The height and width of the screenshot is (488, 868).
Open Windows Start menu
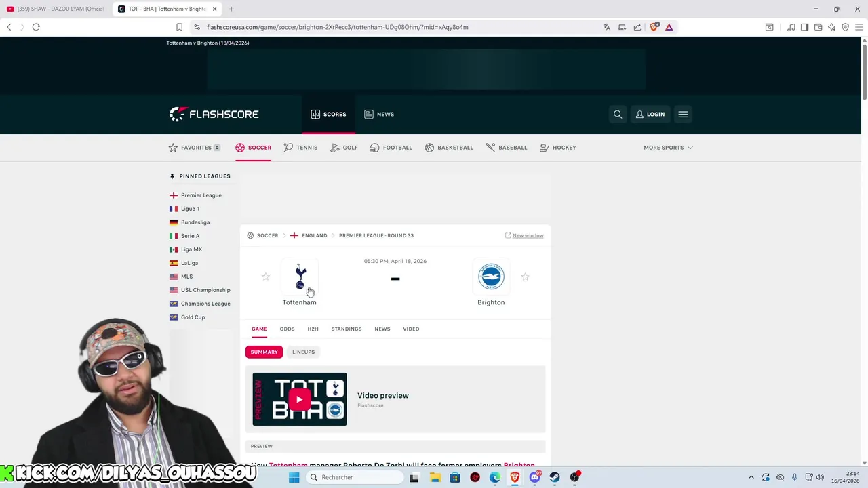pyautogui.click(x=294, y=477)
